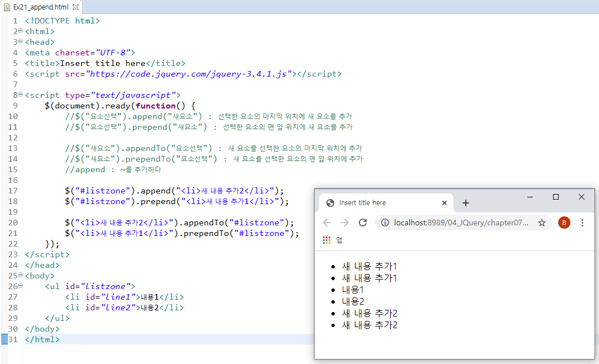The image size is (599, 364).
Task: Click the '//append' comment on line 15
Action: click(x=85, y=169)
